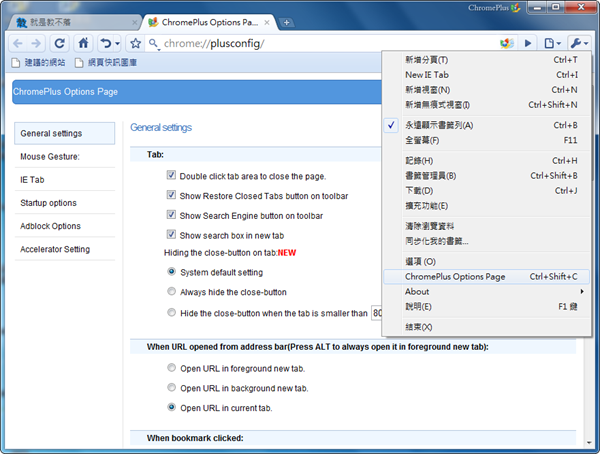Open Startup options section
Viewport: 600px width, 454px height.
64,203
